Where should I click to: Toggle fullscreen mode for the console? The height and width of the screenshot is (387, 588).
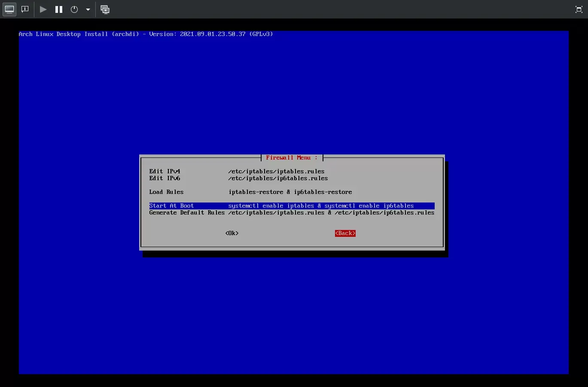point(579,9)
